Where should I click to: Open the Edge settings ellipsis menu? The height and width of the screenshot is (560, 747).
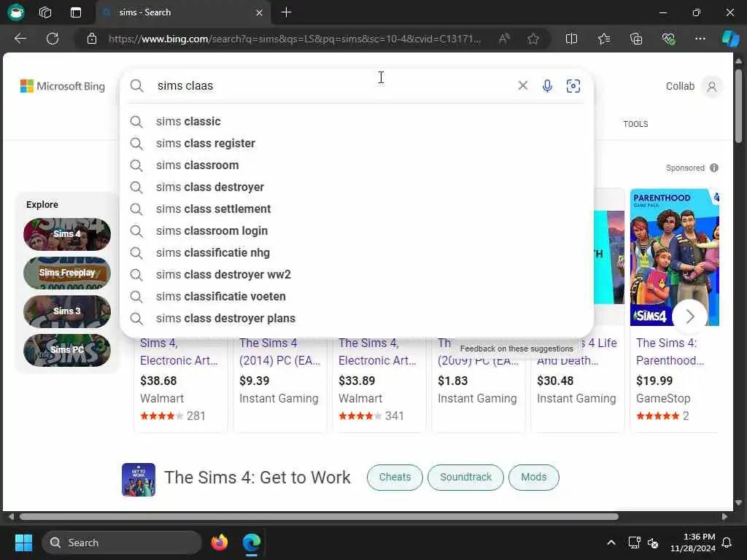tap(700, 39)
